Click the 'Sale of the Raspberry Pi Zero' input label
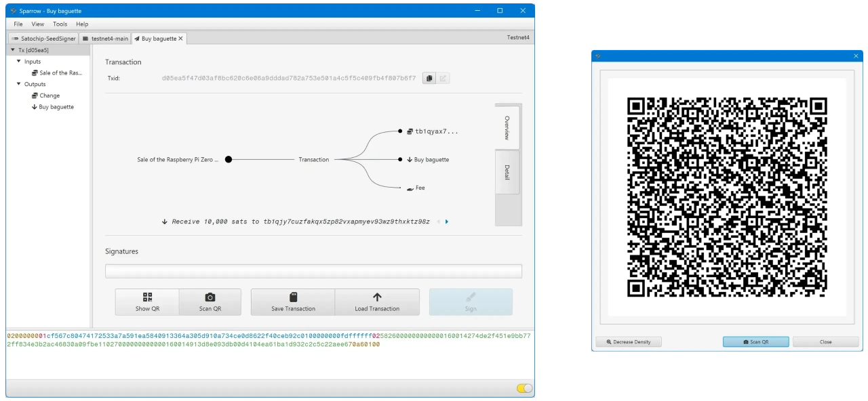The image size is (868, 401). tap(178, 160)
